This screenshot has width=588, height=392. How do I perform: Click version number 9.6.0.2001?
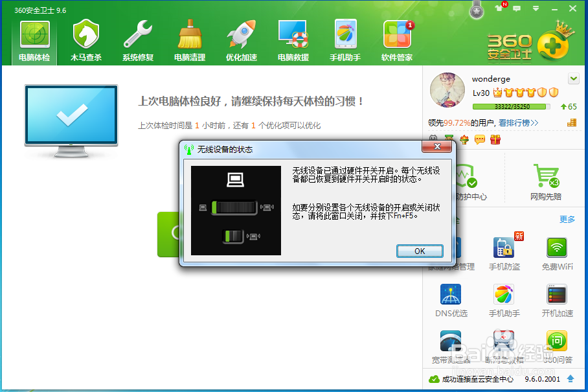[542, 379]
